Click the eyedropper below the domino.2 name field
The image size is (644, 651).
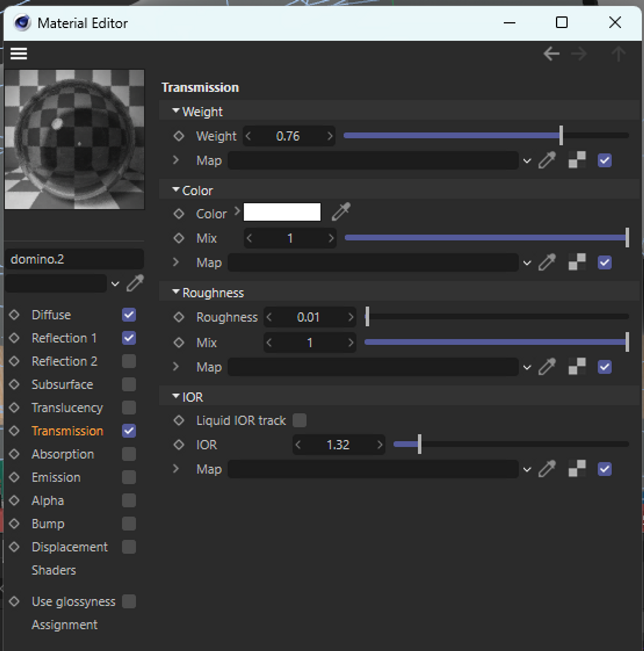pyautogui.click(x=135, y=283)
